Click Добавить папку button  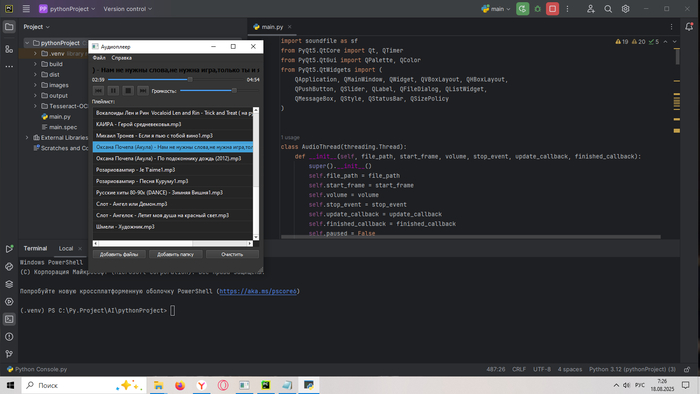(x=175, y=254)
